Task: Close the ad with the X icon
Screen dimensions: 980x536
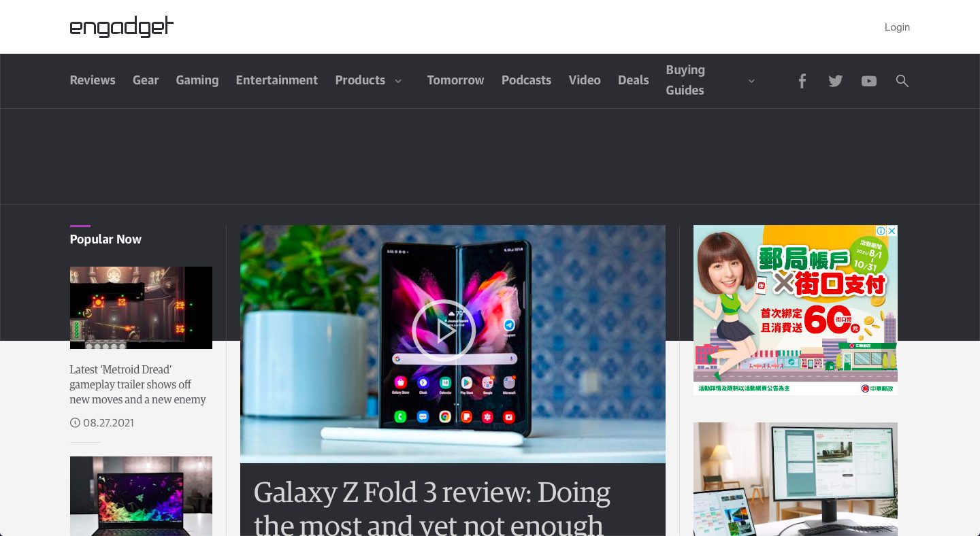Action: coord(892,231)
